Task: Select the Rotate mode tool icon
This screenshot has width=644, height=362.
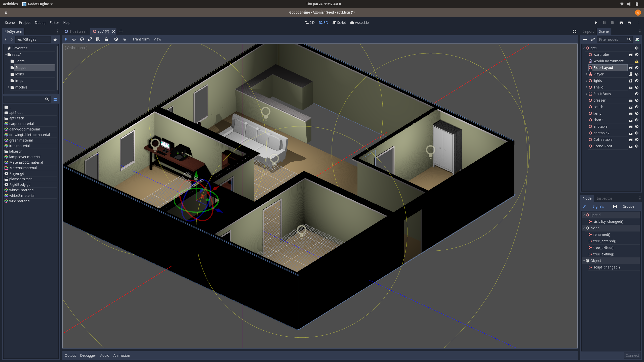Action: (82, 39)
